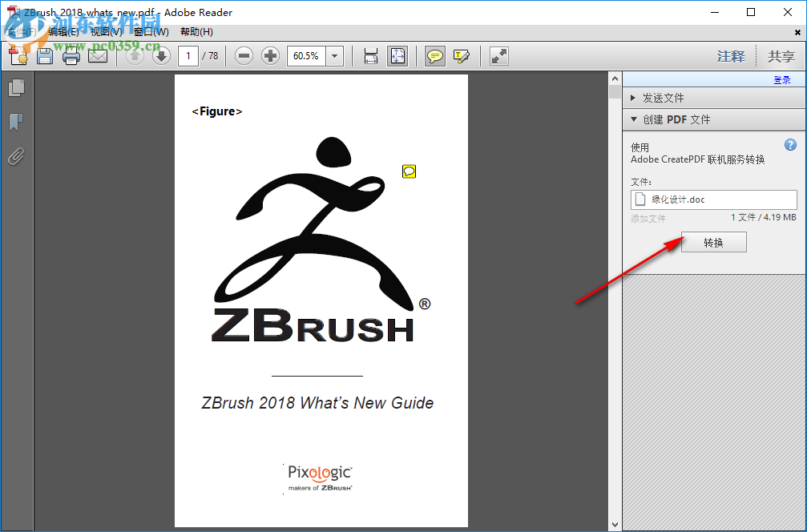
Task: Click the 转换 button
Action: point(713,242)
